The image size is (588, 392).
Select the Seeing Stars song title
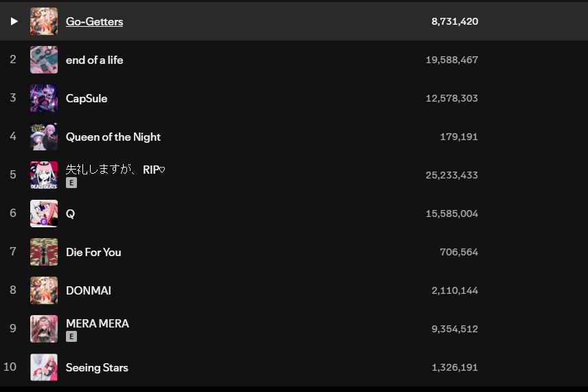[x=97, y=367]
